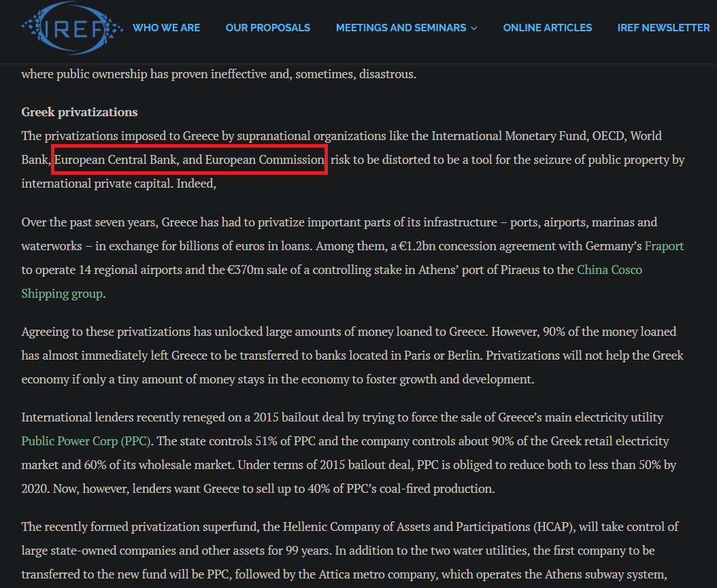
Task: Go to OUR PROPOSALS page
Action: [x=267, y=28]
